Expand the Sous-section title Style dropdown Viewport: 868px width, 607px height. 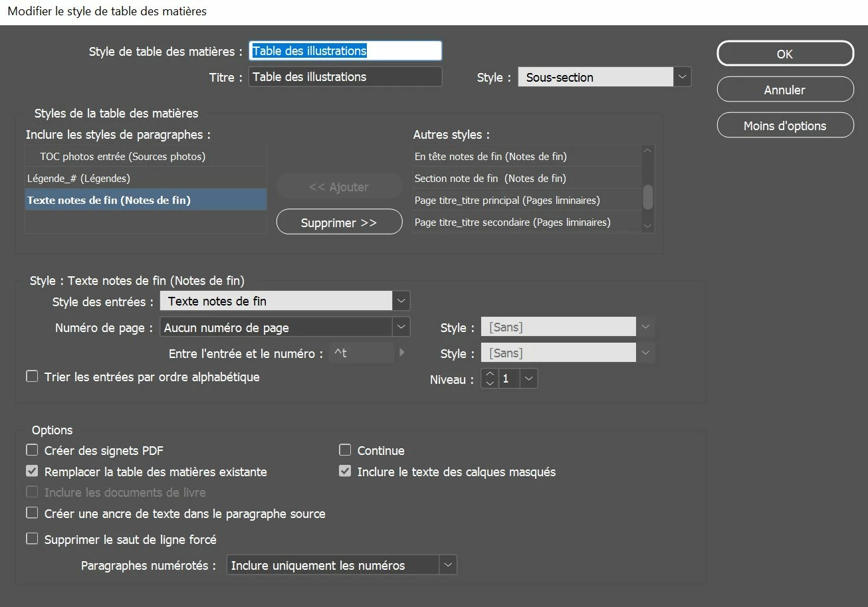coord(683,77)
